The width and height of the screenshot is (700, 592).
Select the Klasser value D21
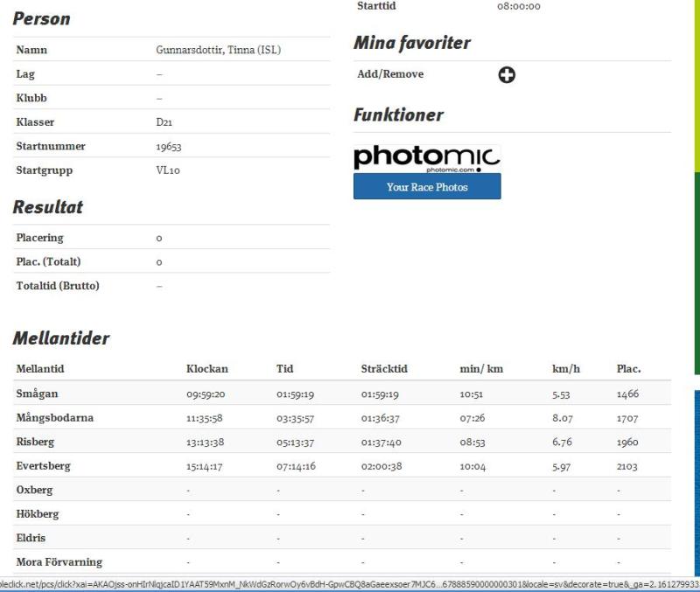(164, 122)
